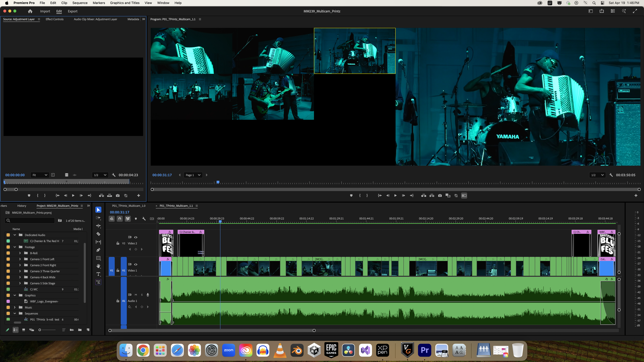Select the Hand tool
This screenshot has width=644, height=362.
pyautogui.click(x=98, y=266)
